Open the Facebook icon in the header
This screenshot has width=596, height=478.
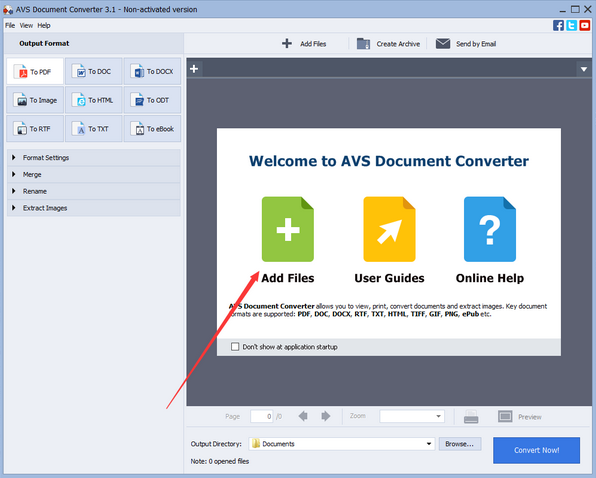click(x=558, y=25)
